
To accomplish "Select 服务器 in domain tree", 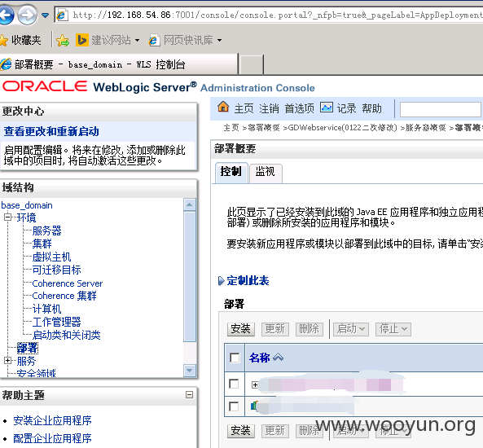I will 46,231.
